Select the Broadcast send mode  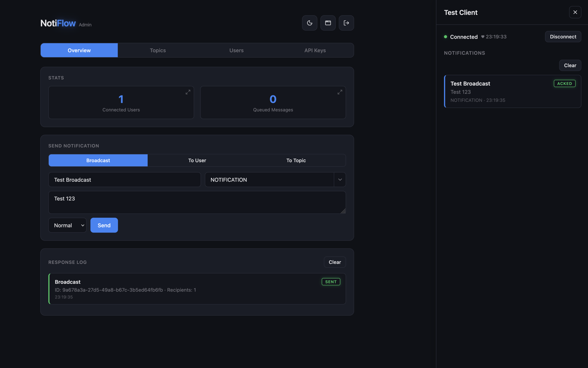98,160
